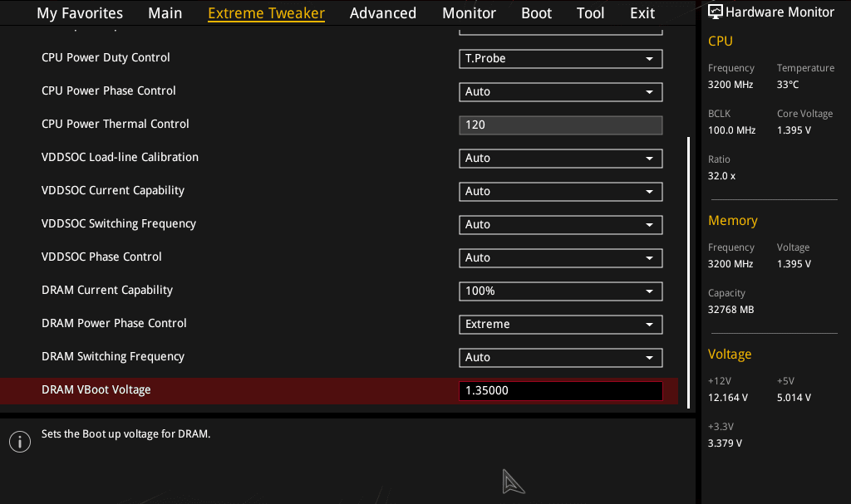This screenshot has height=504, width=851.
Task: Go to the Advanced tab
Action: pyautogui.click(x=383, y=13)
